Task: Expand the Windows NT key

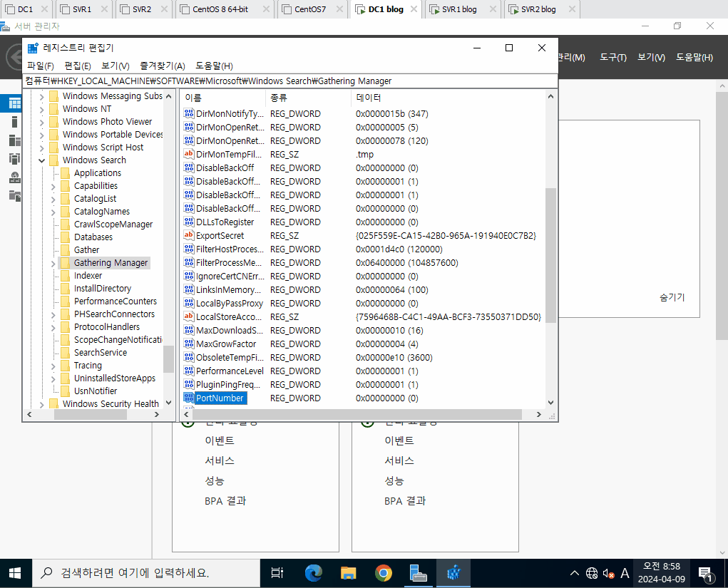Action: [42, 110]
